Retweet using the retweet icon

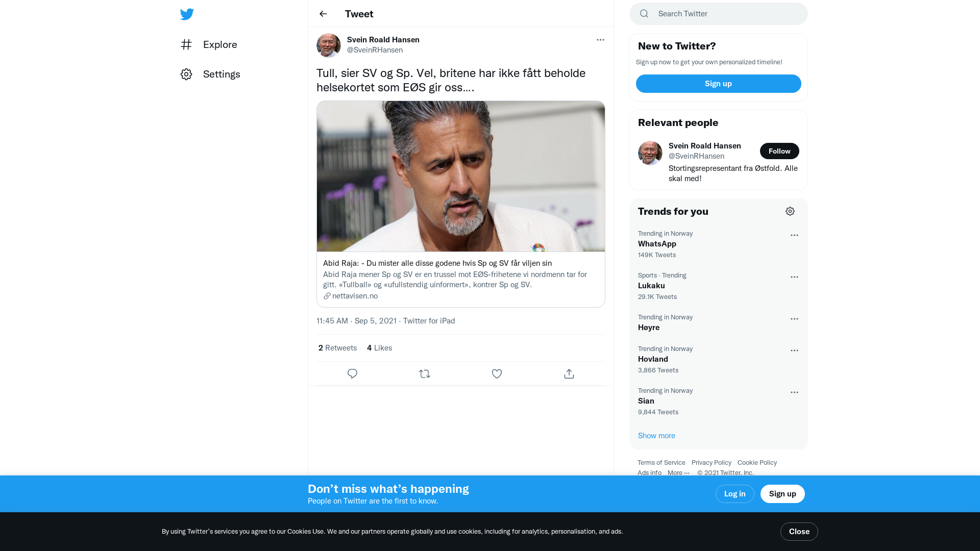point(425,374)
